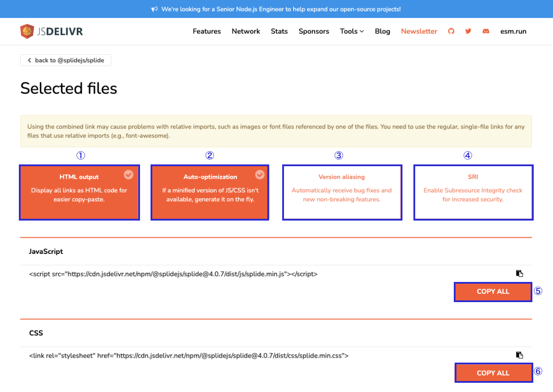The image size is (553, 392).
Task: Open the Features page
Action: tap(207, 31)
